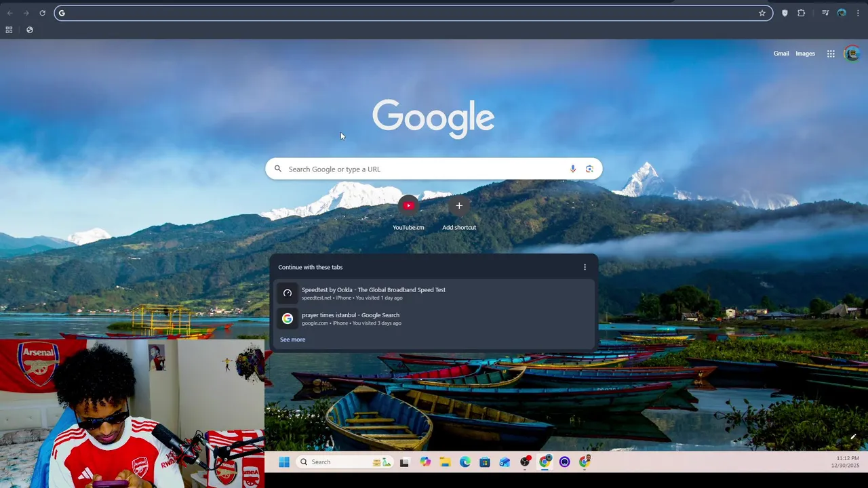Open Outlook from the taskbar

pyautogui.click(x=505, y=462)
